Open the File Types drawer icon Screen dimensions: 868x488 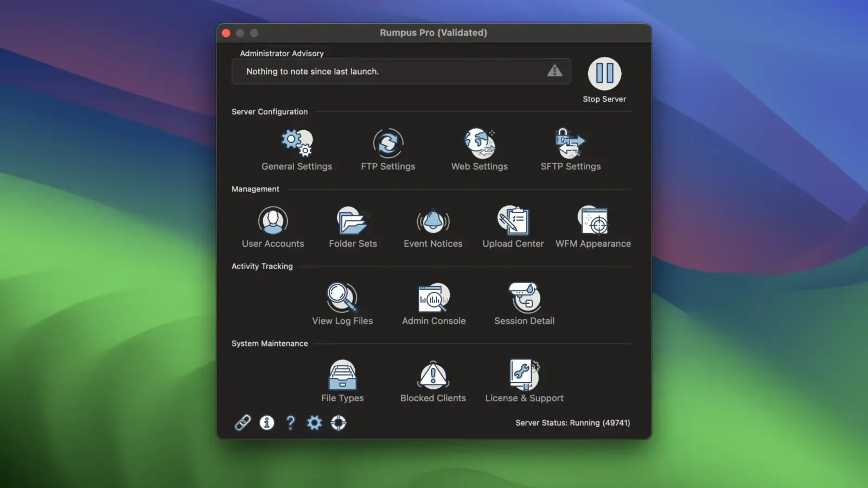(342, 375)
